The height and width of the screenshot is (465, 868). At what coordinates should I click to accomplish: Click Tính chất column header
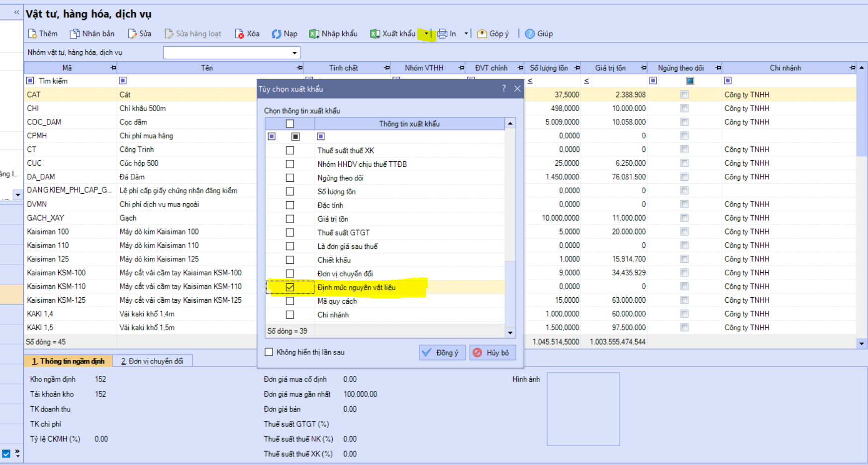tap(343, 68)
